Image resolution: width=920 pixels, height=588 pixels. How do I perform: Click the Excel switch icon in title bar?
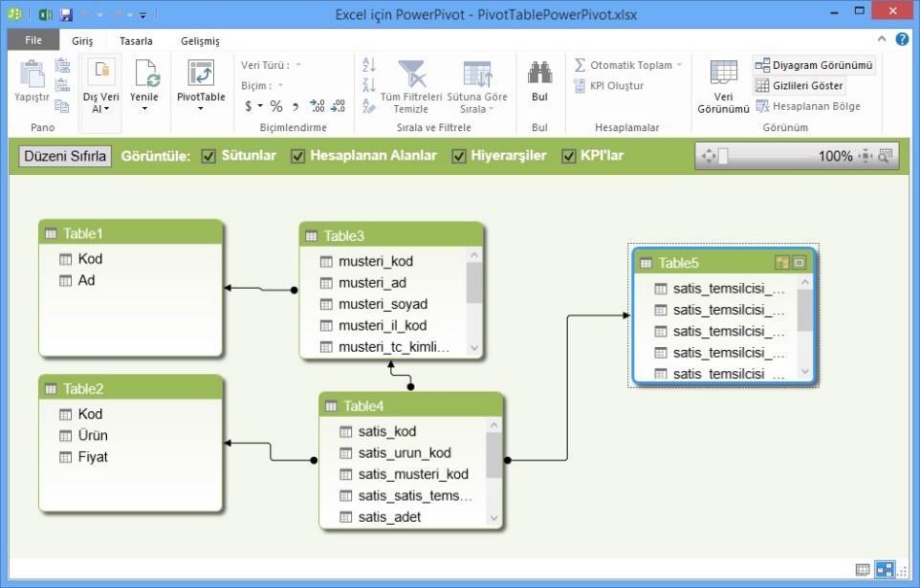pos(45,14)
